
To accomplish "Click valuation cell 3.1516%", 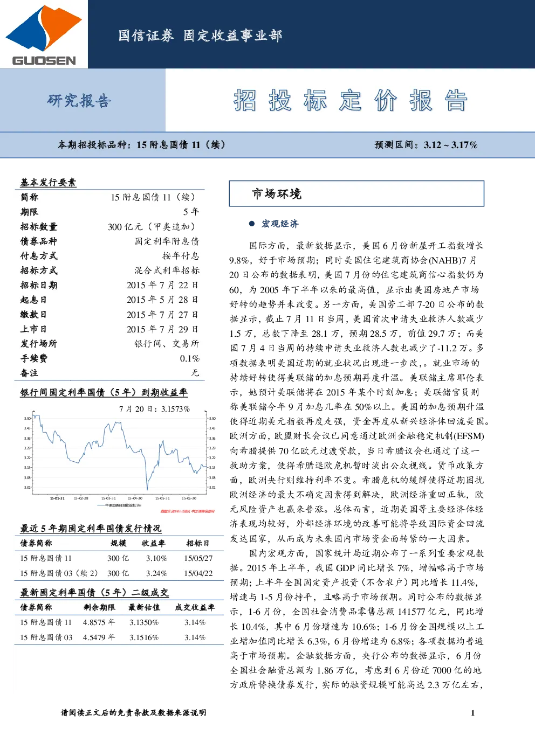I will tap(144, 637).
